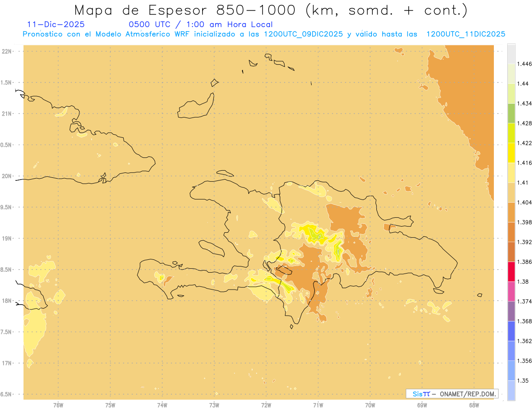Image resolution: width=532 pixels, height=411 pixels.
Task: Click the 76W longitude label
Action: [x=58, y=405]
